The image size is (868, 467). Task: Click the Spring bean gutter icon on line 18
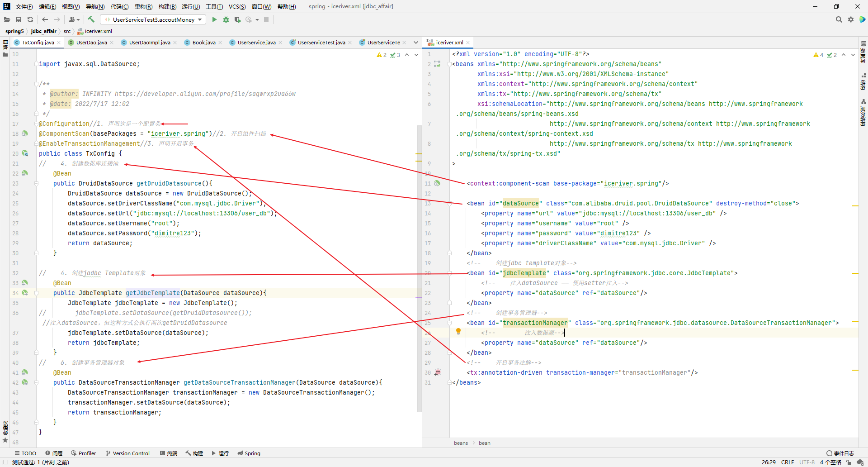[x=25, y=133]
